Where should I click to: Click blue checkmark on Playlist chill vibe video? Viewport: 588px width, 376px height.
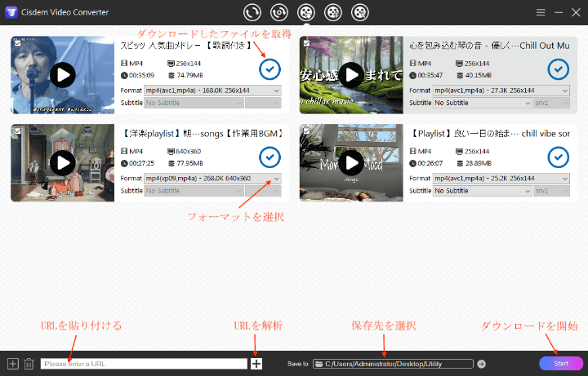558,157
